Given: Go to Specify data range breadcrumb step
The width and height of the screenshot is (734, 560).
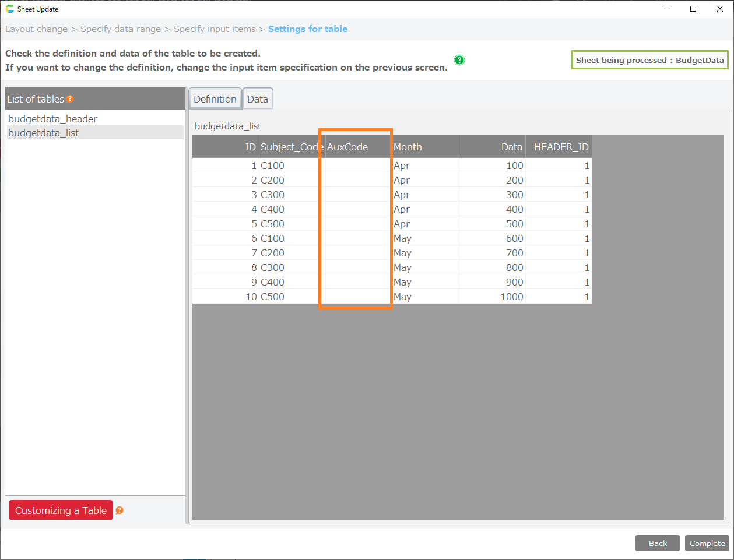Looking at the screenshot, I should (120, 29).
